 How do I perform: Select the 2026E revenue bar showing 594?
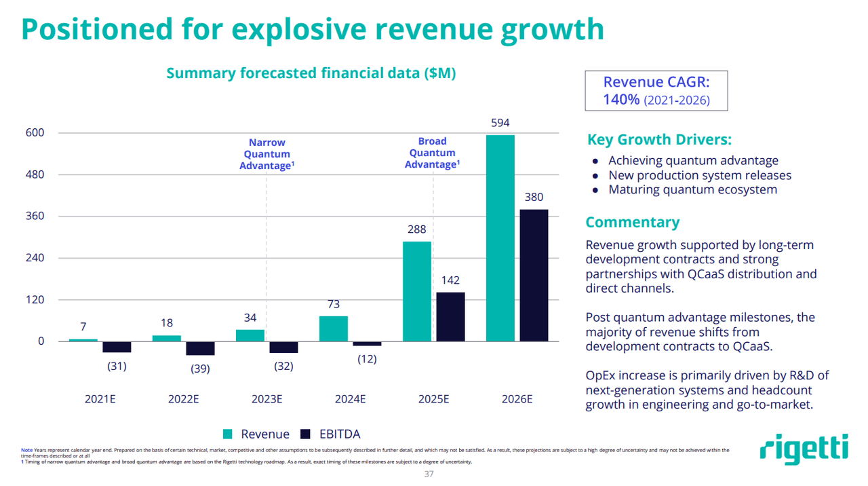coord(500,238)
